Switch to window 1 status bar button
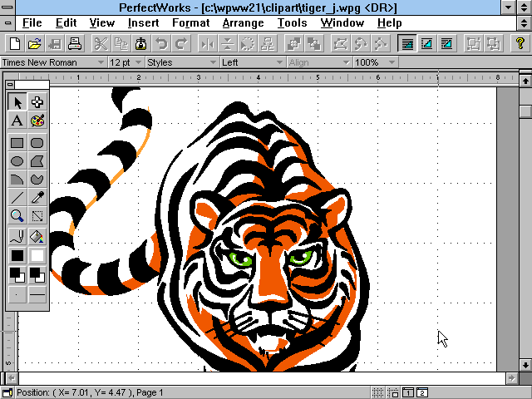This screenshot has height=399, width=532. (408, 393)
